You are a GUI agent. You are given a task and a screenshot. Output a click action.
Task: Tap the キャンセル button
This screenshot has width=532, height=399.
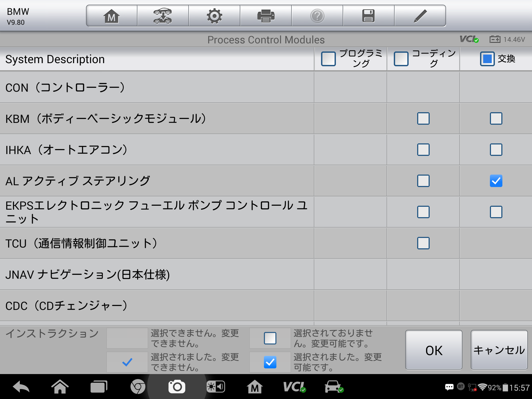[x=499, y=350]
